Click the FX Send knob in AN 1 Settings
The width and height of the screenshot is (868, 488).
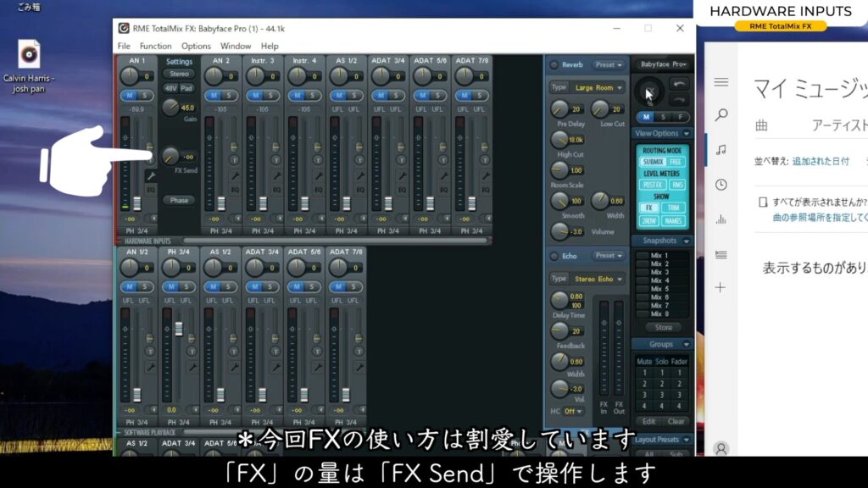(x=170, y=156)
